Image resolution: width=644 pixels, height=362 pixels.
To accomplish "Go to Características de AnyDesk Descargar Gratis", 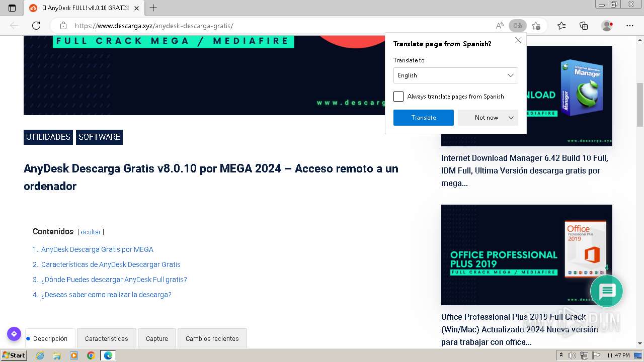I will [111, 264].
